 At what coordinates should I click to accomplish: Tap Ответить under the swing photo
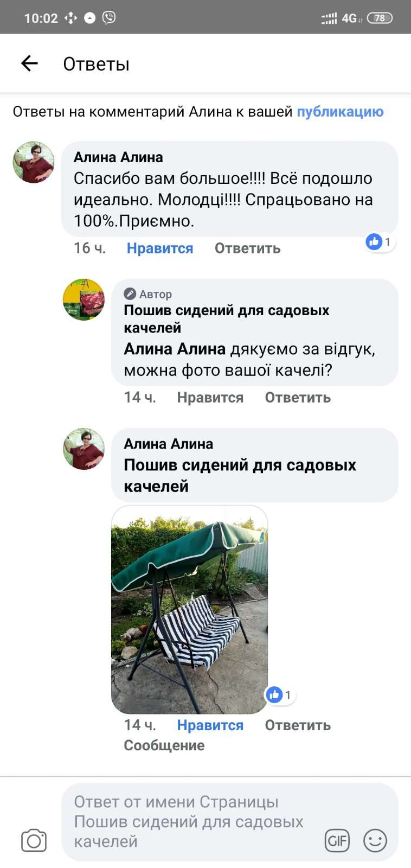click(298, 725)
